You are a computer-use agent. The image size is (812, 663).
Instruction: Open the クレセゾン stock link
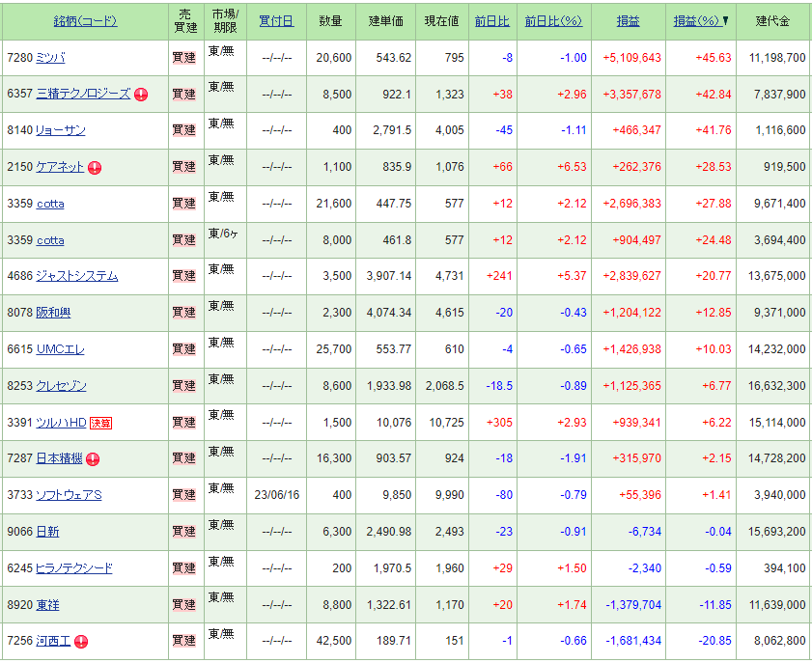pos(61,386)
